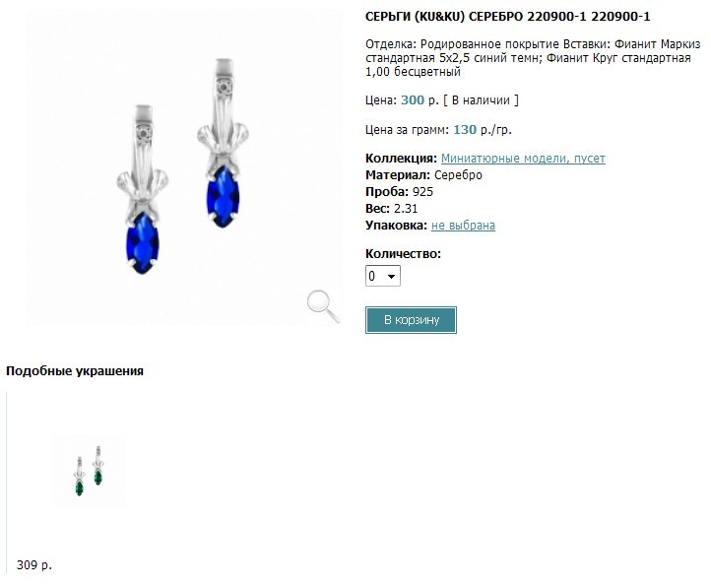Click the right blue marquise earring

point(223,143)
